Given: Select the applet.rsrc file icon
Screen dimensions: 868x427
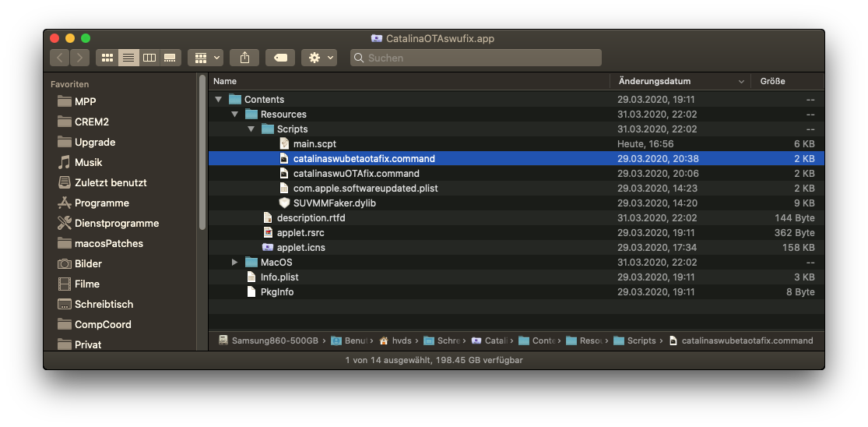Looking at the screenshot, I should click(x=268, y=233).
